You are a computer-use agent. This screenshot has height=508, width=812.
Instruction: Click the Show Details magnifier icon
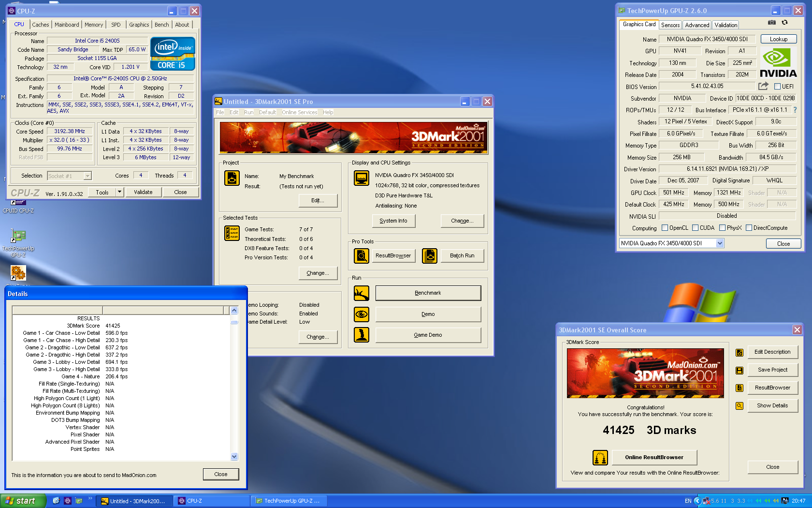click(739, 406)
